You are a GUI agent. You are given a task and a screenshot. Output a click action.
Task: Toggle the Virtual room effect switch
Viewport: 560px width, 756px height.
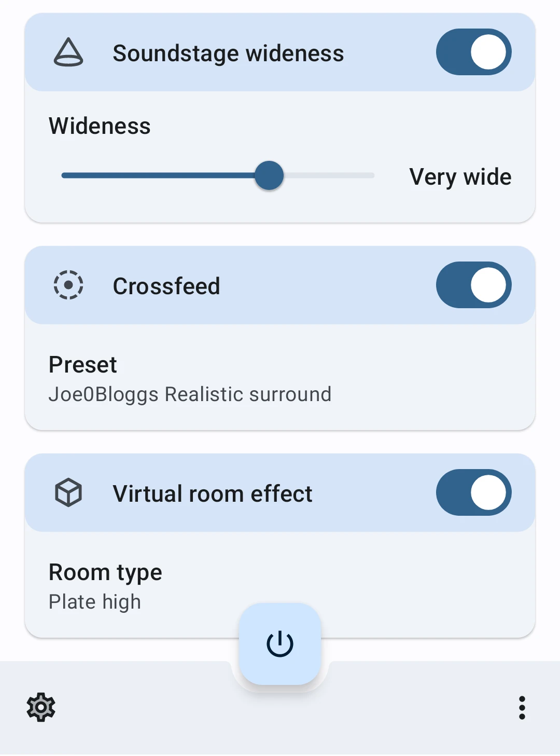473,492
